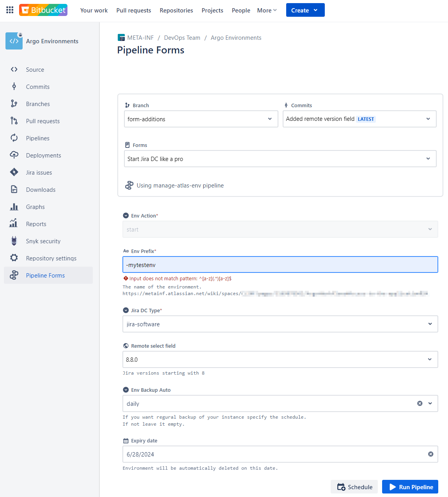The width and height of the screenshot is (448, 497).
Task: Click the Jira issues diamond icon
Action: tap(14, 172)
